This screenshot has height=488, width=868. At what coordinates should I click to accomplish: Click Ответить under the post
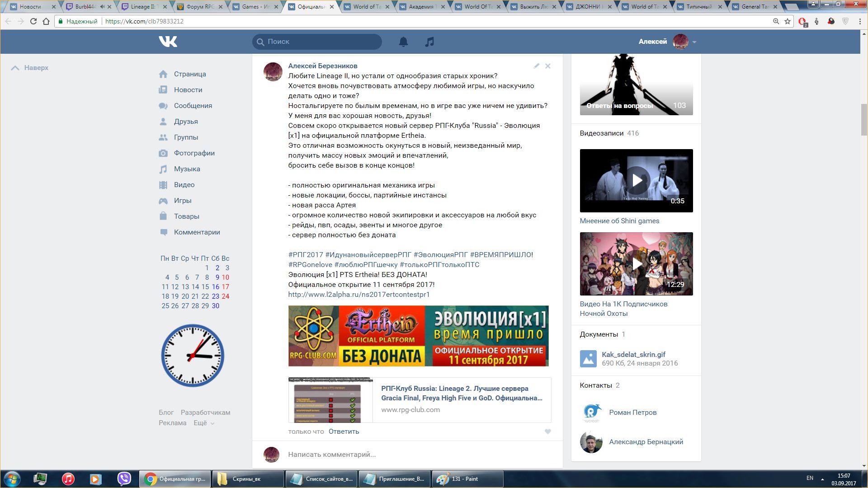[344, 432]
